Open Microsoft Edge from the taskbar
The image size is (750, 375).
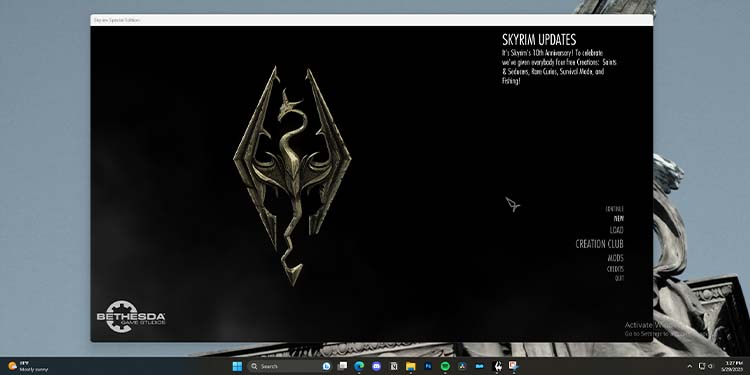click(x=359, y=366)
